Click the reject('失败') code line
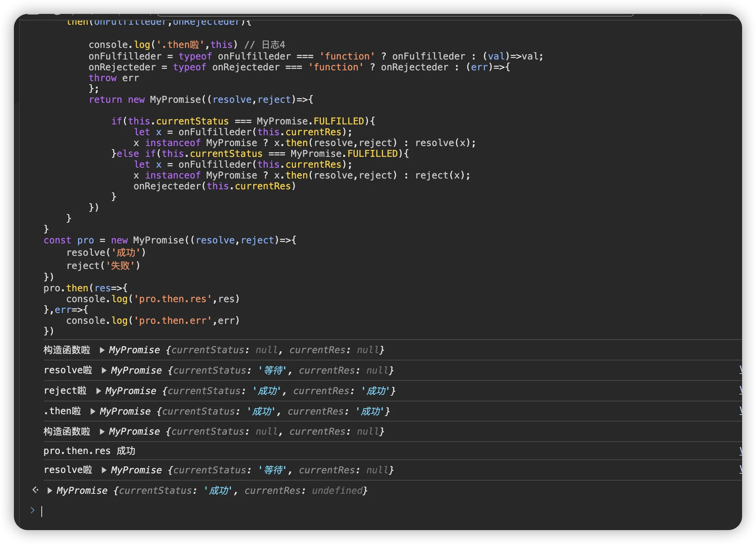Image resolution: width=756 pixels, height=544 pixels. coord(103,266)
